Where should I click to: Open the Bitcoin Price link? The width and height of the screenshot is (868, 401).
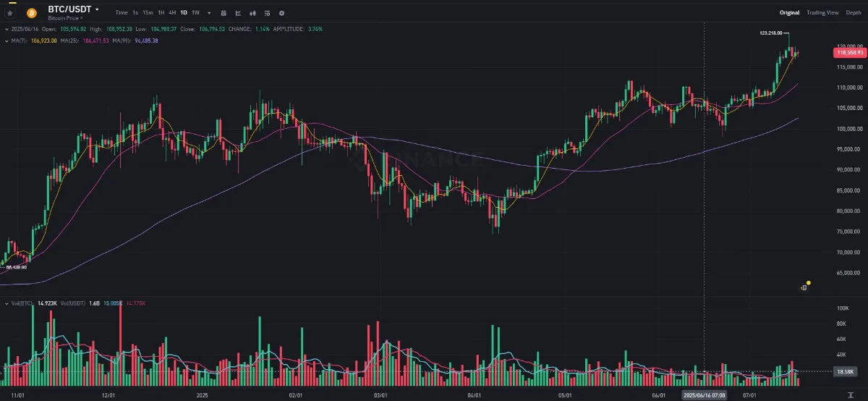(x=65, y=17)
